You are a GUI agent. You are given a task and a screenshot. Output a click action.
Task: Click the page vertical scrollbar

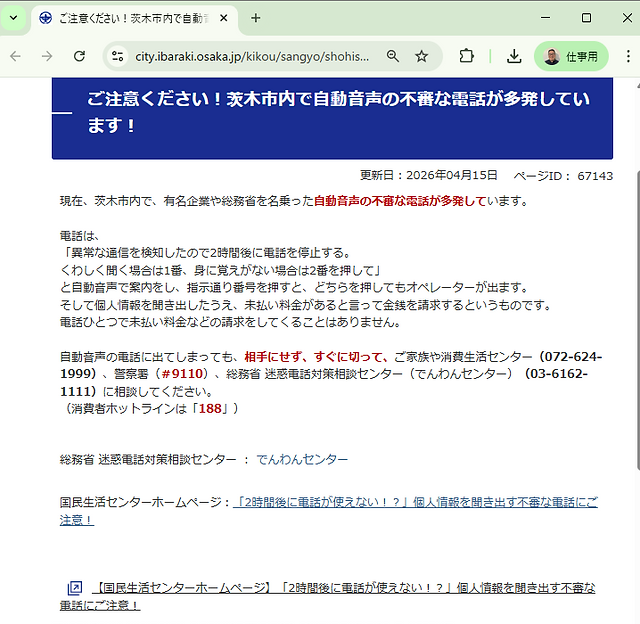point(638,321)
